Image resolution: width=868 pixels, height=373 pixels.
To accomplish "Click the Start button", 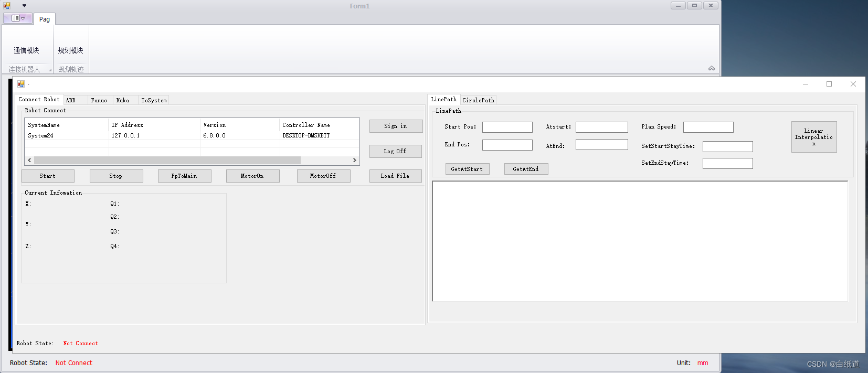I will click(48, 176).
